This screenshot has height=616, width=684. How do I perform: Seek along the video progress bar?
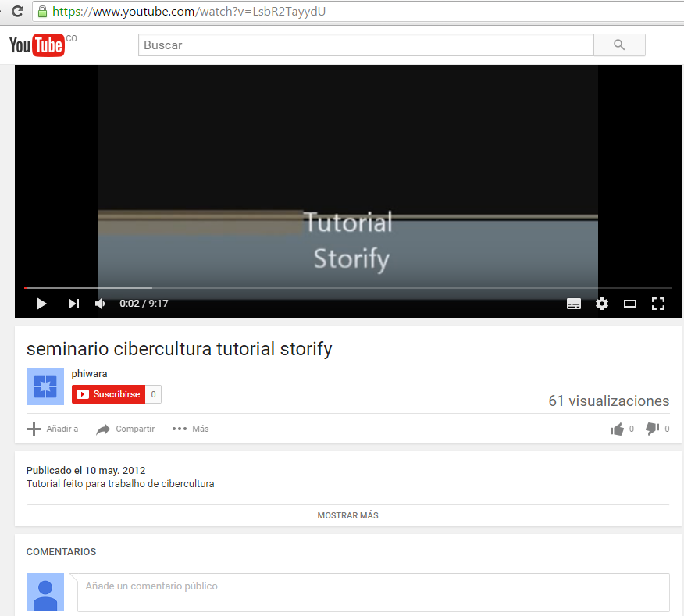point(348,287)
